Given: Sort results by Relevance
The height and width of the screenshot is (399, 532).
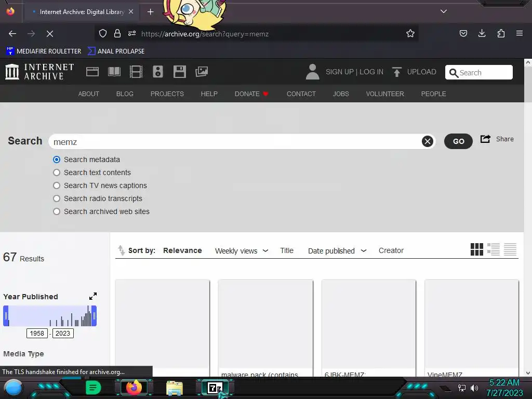Looking at the screenshot, I should (x=182, y=250).
